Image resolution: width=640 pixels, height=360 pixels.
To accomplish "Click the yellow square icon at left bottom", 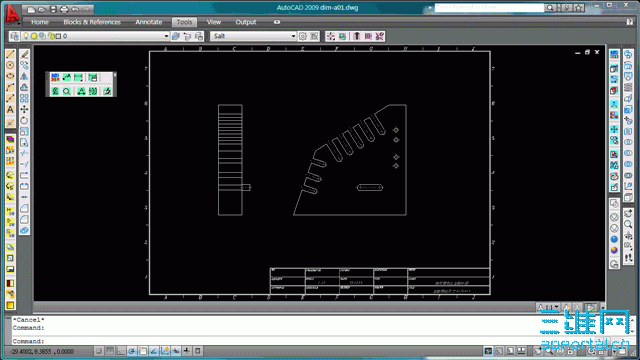I will pos(10,305).
